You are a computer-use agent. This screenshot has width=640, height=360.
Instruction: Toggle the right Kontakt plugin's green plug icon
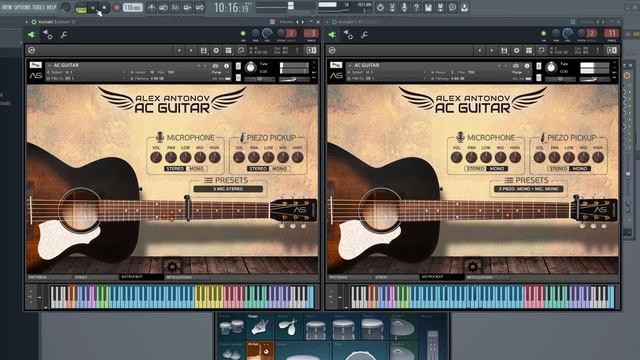coord(332,35)
